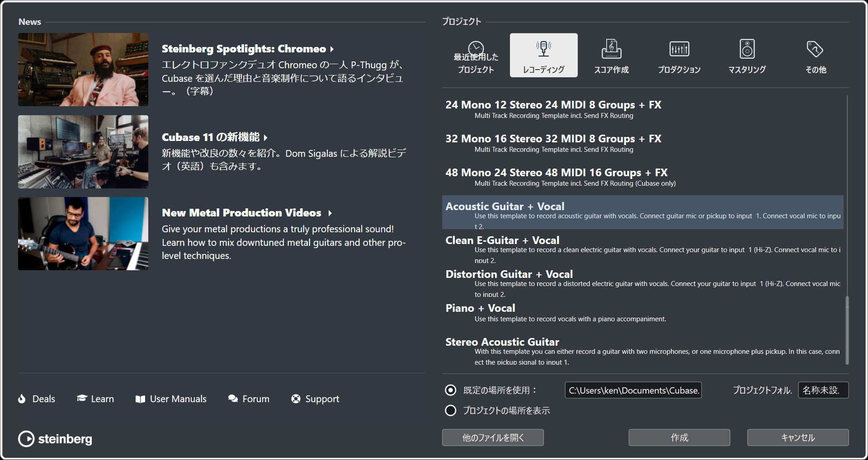Open the Deals link
Image resolution: width=868 pixels, height=460 pixels.
[43, 399]
